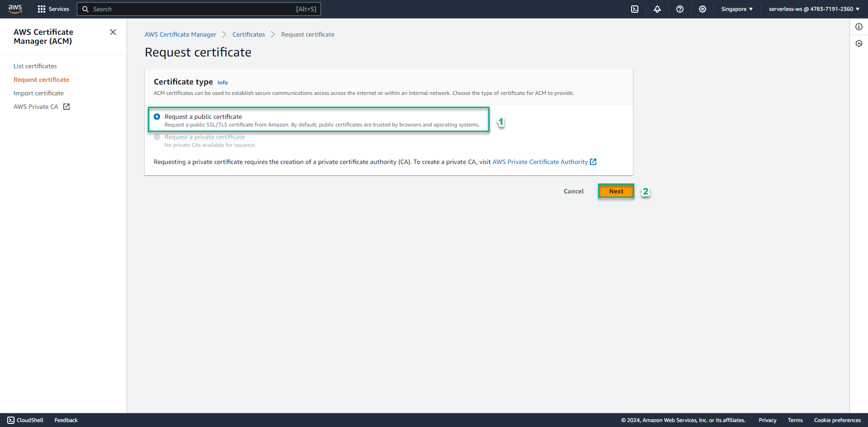Open the settings gear menu

pyautogui.click(x=703, y=9)
